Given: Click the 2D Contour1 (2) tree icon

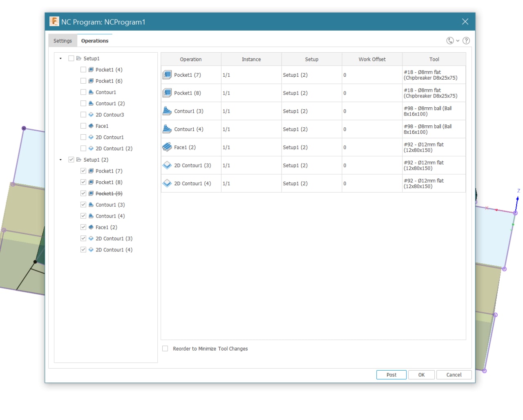Looking at the screenshot, I should point(91,149).
